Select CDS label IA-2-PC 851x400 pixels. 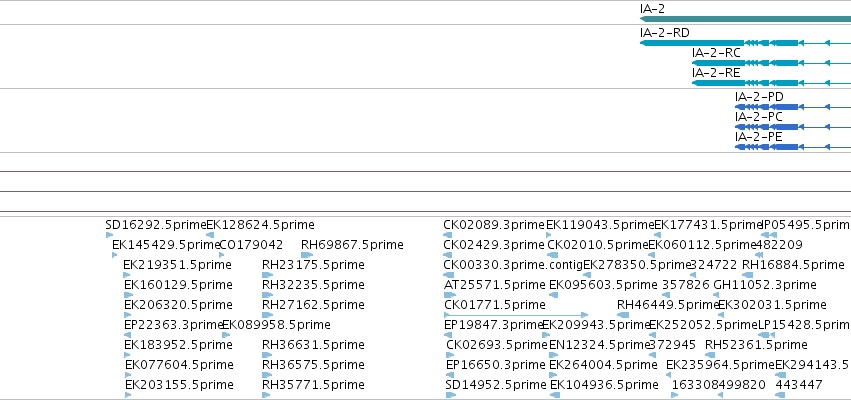pos(759,117)
